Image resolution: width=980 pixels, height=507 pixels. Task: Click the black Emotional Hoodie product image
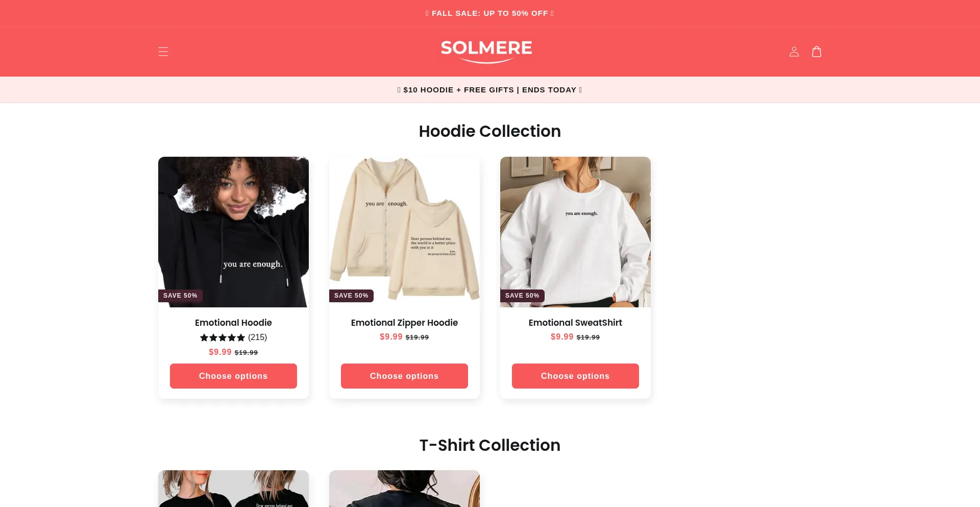click(233, 232)
